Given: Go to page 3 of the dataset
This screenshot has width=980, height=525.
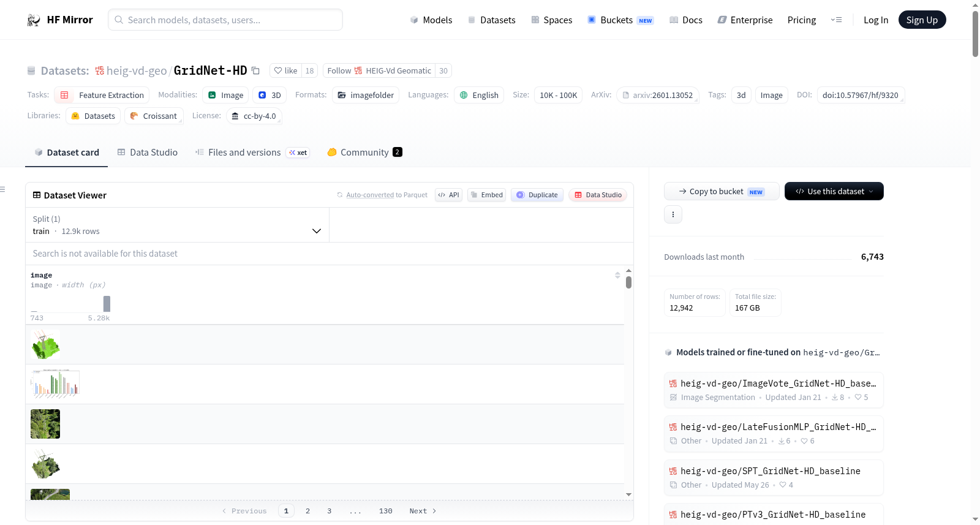Looking at the screenshot, I should pyautogui.click(x=329, y=511).
